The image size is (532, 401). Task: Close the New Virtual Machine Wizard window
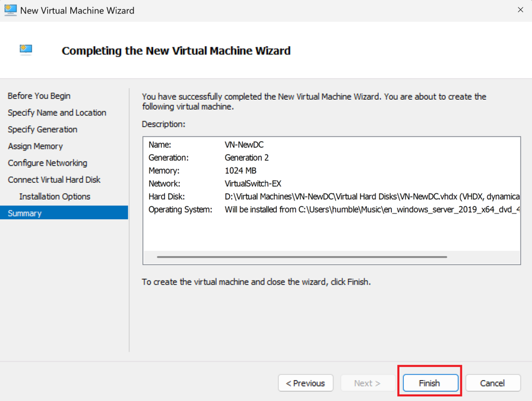520,10
